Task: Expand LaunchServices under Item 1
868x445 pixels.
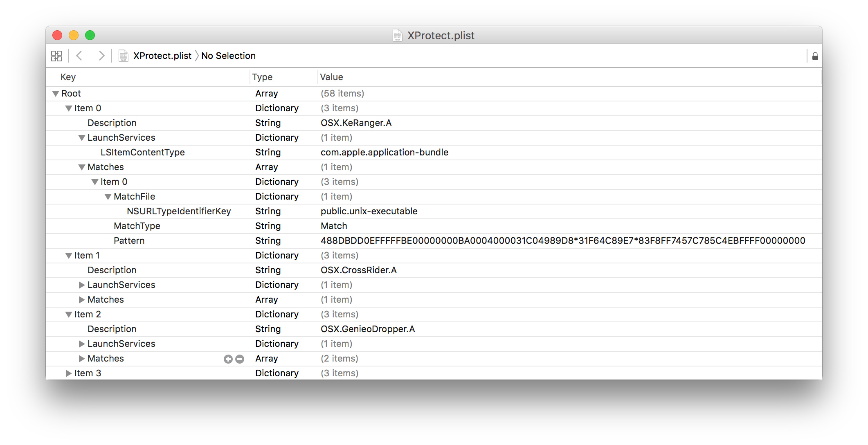Action: [82, 285]
